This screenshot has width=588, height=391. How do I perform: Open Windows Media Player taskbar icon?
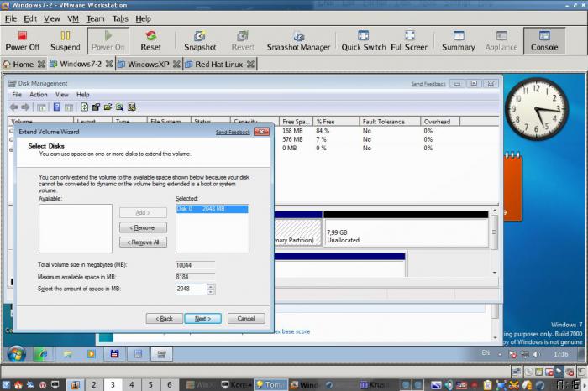coord(91,354)
